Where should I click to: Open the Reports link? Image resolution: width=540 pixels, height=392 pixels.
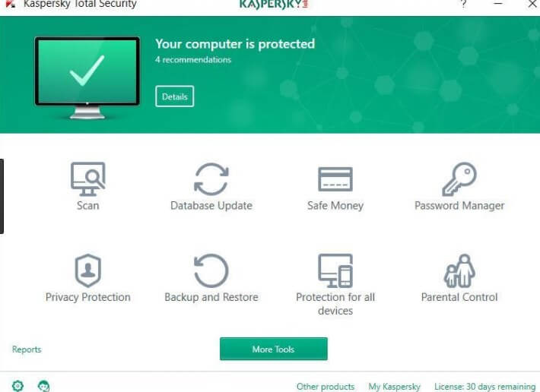click(x=27, y=349)
